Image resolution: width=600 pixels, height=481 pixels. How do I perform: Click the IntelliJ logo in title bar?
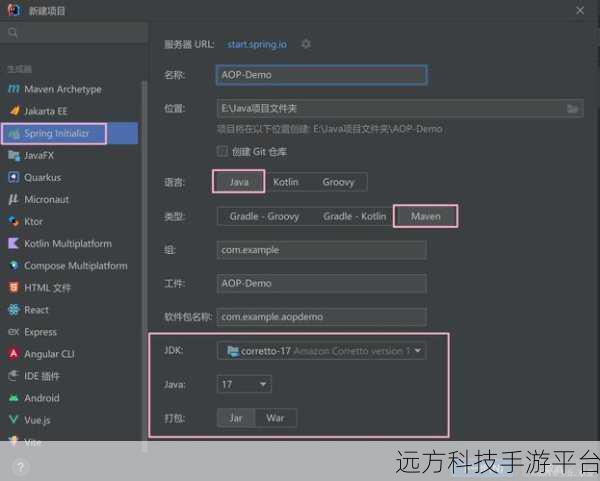click(14, 10)
